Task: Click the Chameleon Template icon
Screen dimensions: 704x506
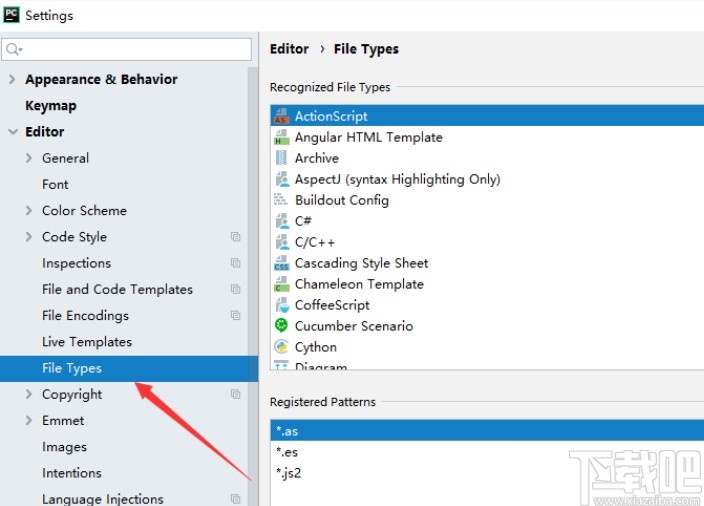Action: coord(281,285)
